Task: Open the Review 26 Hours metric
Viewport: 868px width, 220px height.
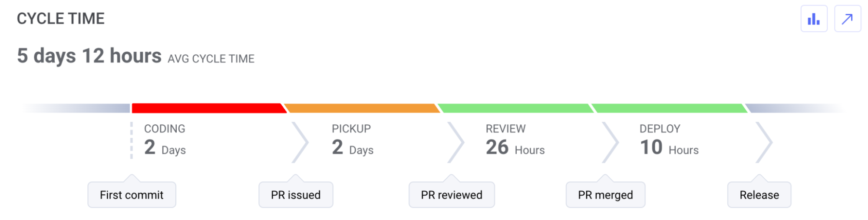Action: (x=515, y=140)
